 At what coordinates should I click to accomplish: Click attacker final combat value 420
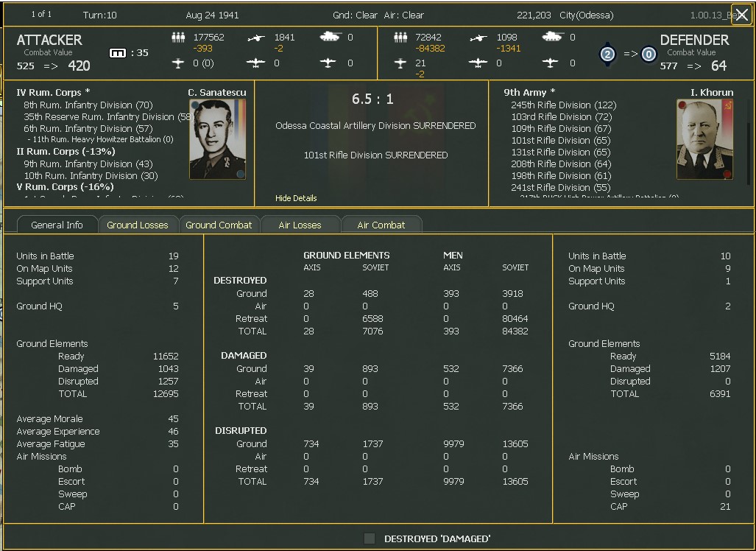click(x=79, y=66)
